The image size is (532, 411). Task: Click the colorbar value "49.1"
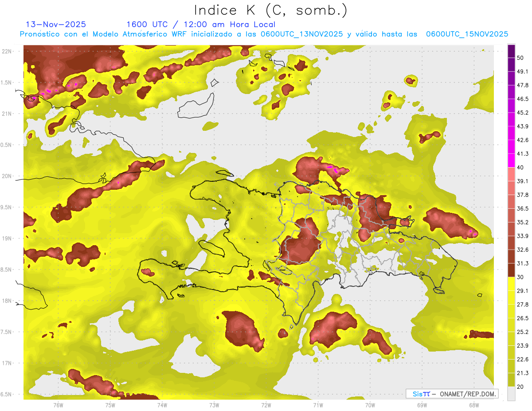(x=523, y=71)
